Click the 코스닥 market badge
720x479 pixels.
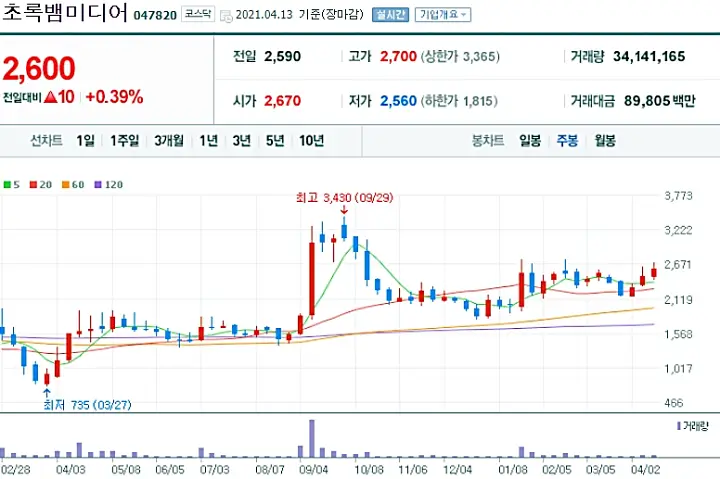(x=198, y=14)
